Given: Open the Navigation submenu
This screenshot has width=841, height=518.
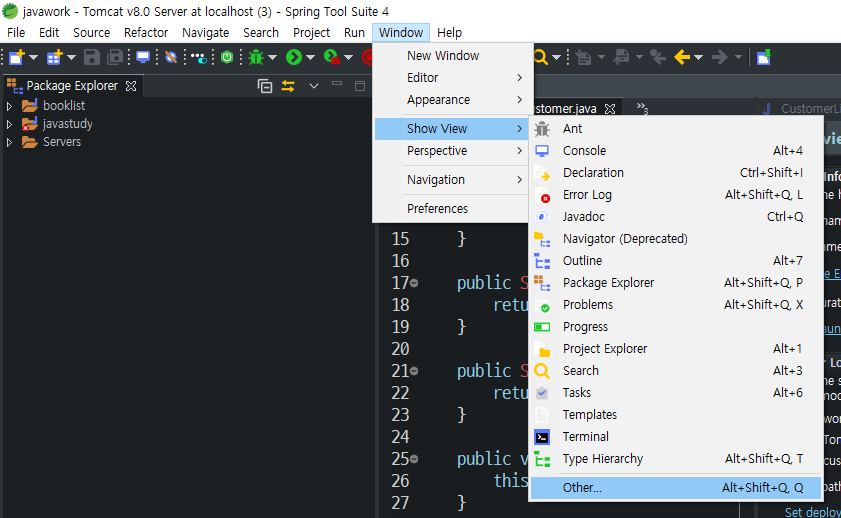Looking at the screenshot, I should pyautogui.click(x=452, y=180).
